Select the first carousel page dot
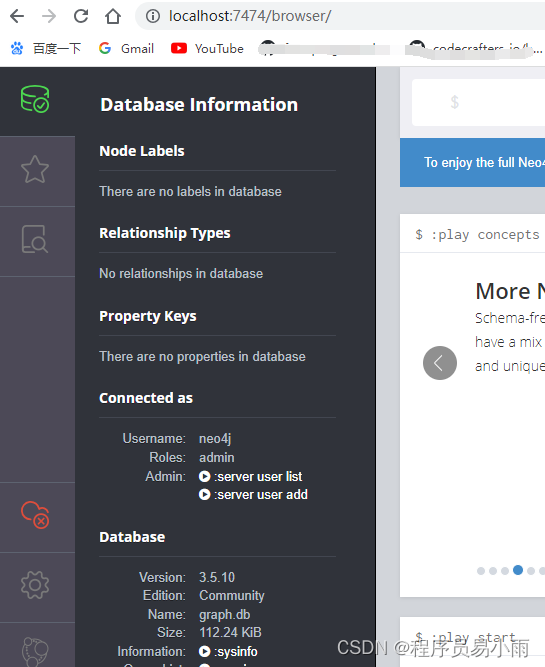This screenshot has width=545, height=667. 481,571
